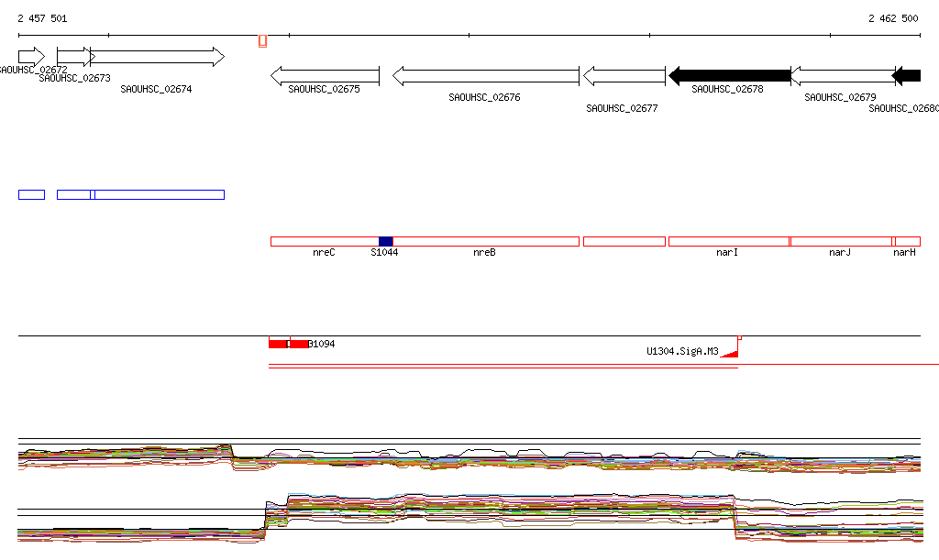Click the start coordinate label 2 457 501

(42, 18)
